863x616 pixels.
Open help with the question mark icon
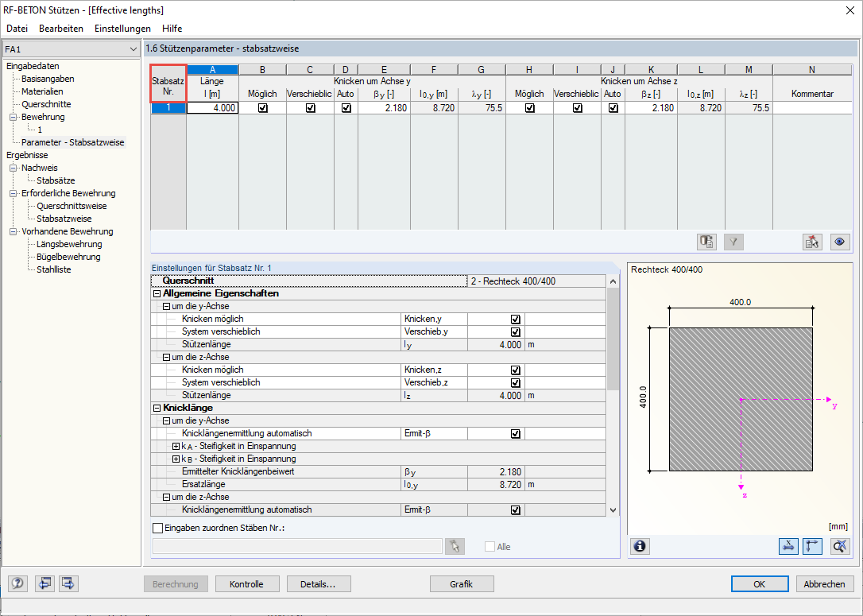17,583
